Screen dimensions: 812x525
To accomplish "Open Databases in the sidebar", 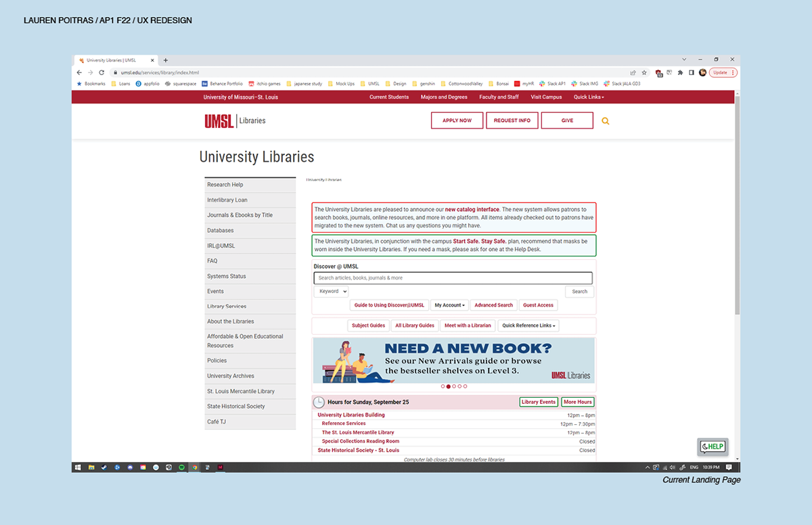I will [250, 231].
